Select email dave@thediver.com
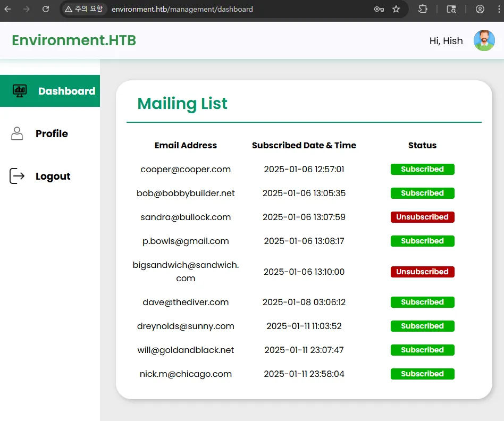 click(x=186, y=302)
